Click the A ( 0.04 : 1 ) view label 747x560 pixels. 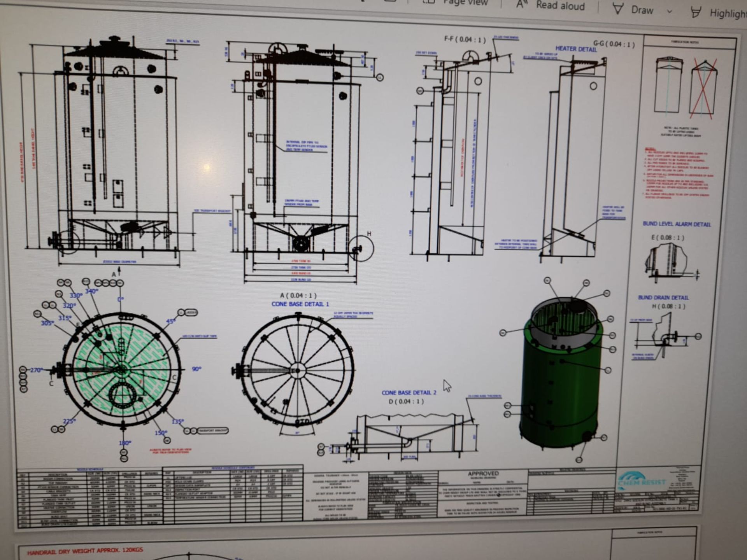click(x=298, y=296)
